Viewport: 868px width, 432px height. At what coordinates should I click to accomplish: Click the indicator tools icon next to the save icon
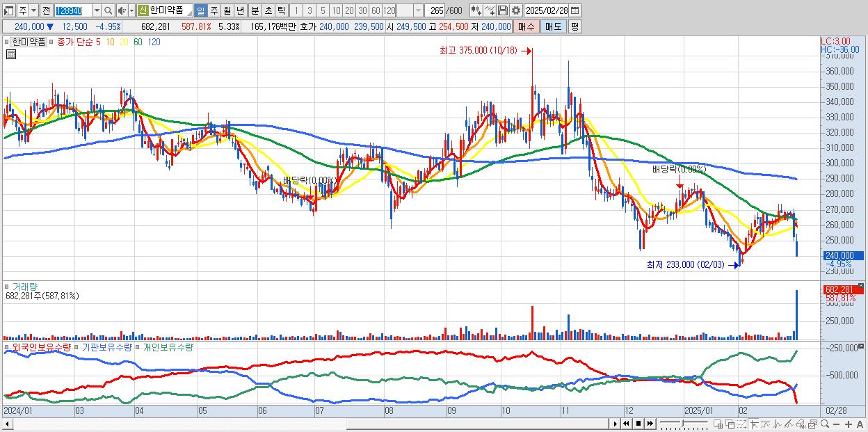(x=489, y=10)
